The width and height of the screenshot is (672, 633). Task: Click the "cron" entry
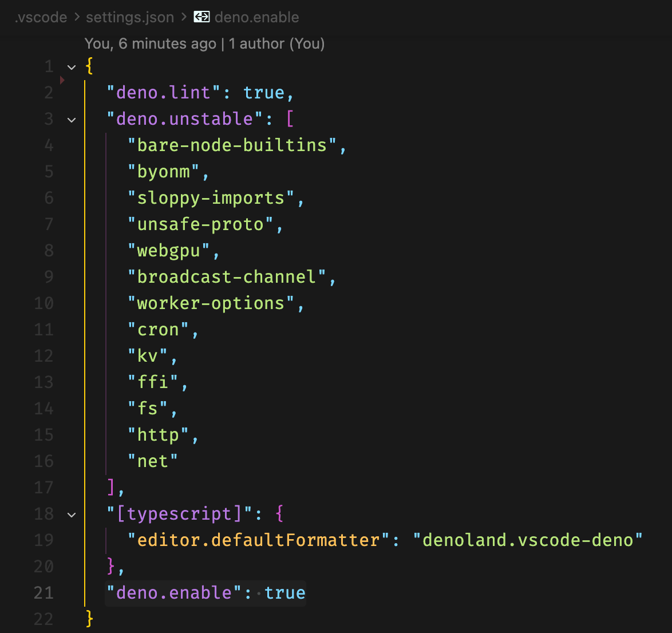tap(158, 330)
